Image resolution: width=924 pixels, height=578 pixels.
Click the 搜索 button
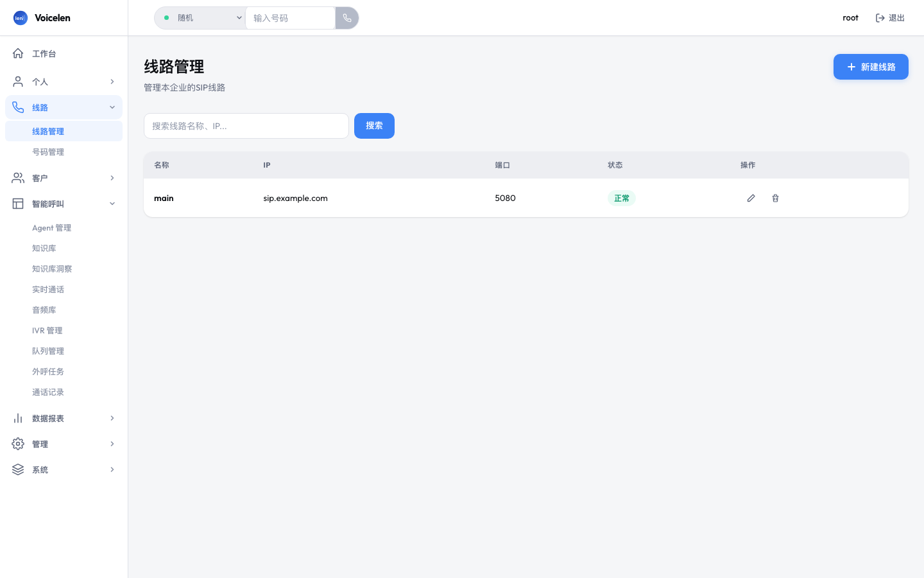click(374, 126)
